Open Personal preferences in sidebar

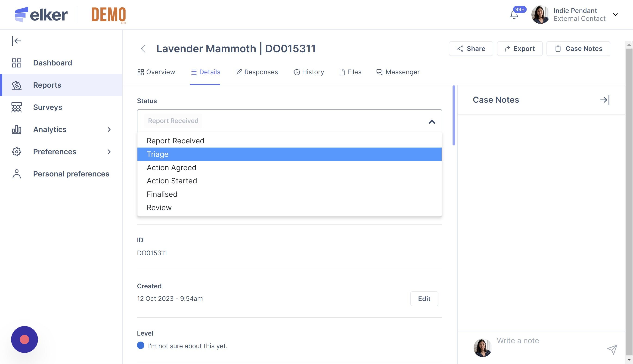click(71, 174)
